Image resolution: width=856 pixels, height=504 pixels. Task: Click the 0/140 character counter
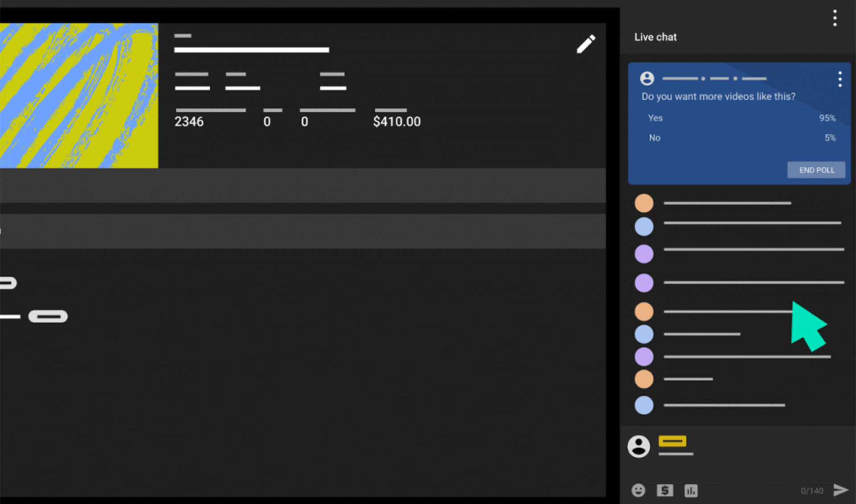coord(812,490)
